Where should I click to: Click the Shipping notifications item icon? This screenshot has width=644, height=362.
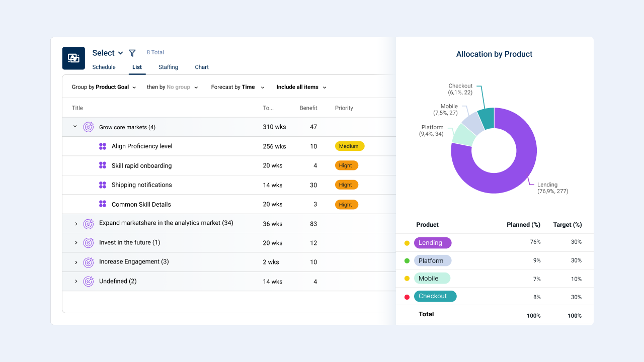(103, 185)
